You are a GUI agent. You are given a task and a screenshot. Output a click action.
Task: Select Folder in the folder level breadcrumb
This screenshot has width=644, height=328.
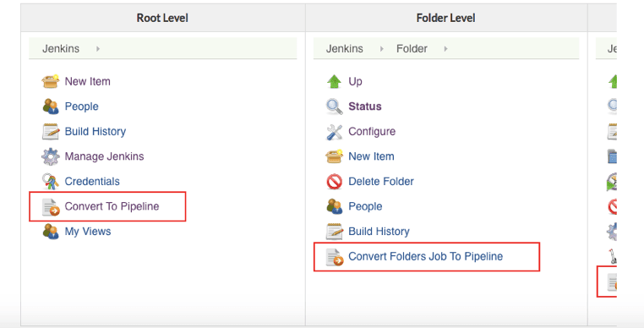(x=412, y=48)
